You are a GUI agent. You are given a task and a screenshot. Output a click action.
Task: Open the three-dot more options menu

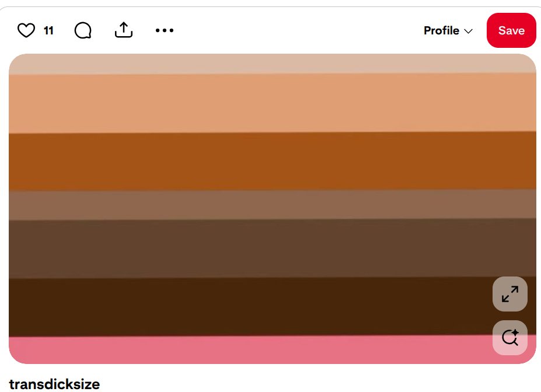pos(164,30)
